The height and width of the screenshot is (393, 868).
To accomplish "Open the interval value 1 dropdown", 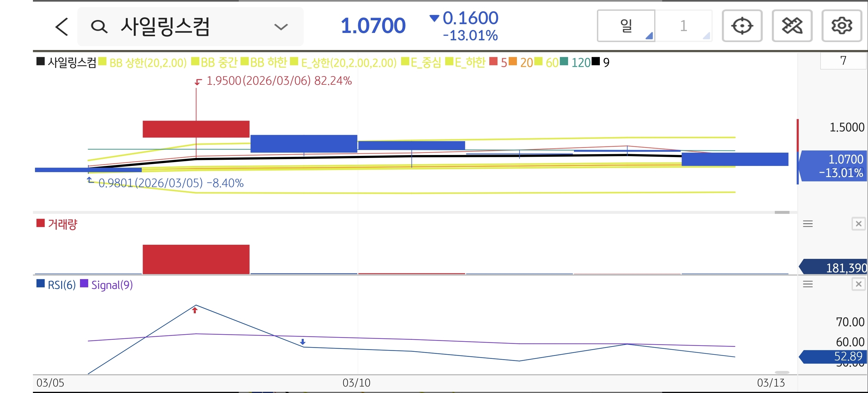I will pyautogui.click(x=684, y=26).
